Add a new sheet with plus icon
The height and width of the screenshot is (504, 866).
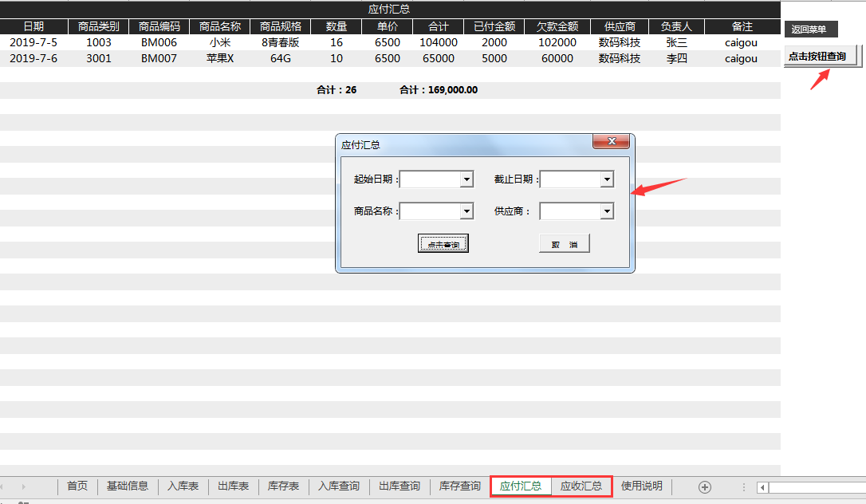pos(704,487)
